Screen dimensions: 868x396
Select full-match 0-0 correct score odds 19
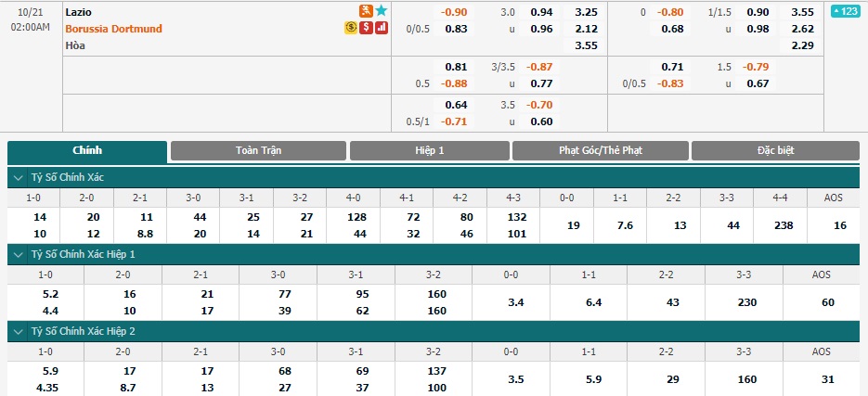(x=574, y=225)
